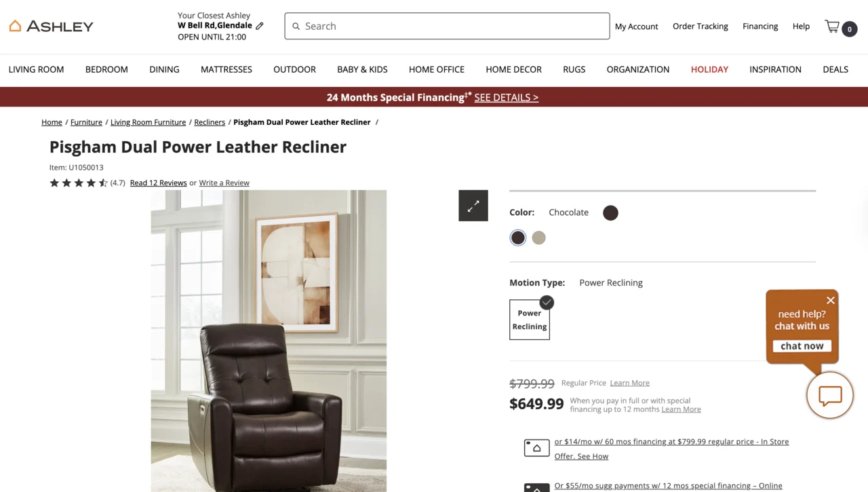Close the chat help popup
Screen dimensions: 868x492
[x=831, y=300]
